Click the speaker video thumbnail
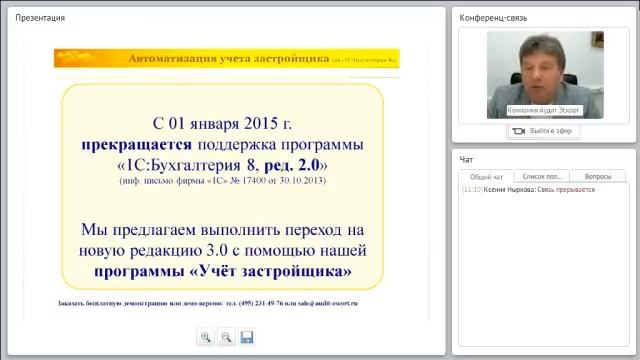 click(x=545, y=75)
